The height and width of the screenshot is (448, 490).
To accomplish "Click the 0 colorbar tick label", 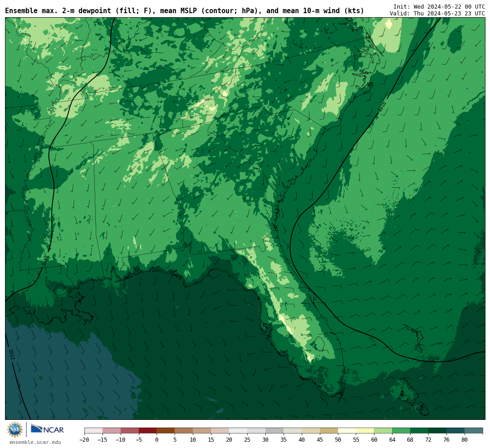I will point(157,440).
